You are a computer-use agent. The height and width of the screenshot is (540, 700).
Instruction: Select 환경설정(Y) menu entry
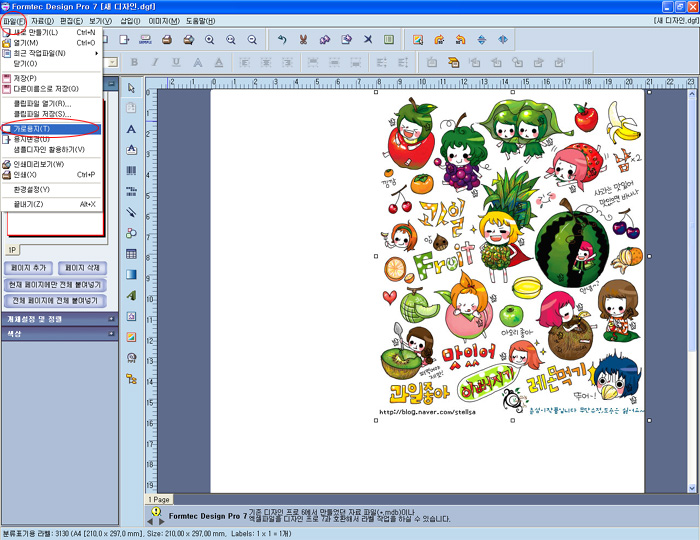[51, 190]
